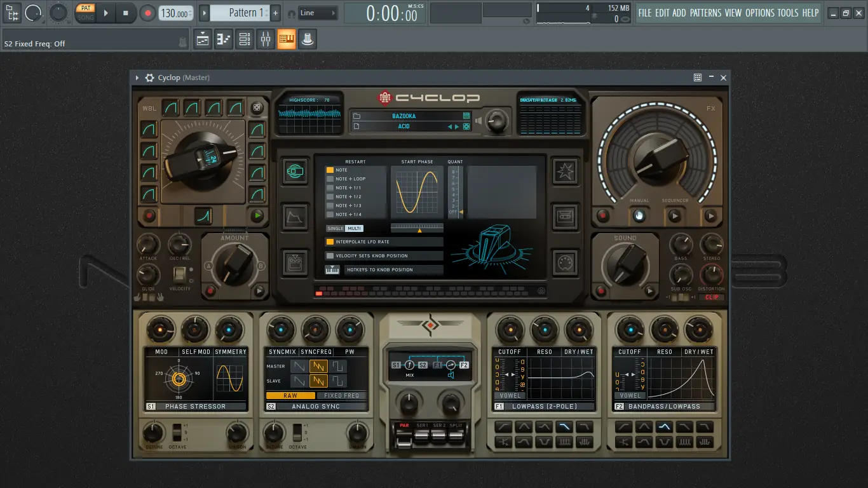This screenshot has width=868, height=488.
Task: Open the Channel rack from the toolbar
Action: pos(245,39)
